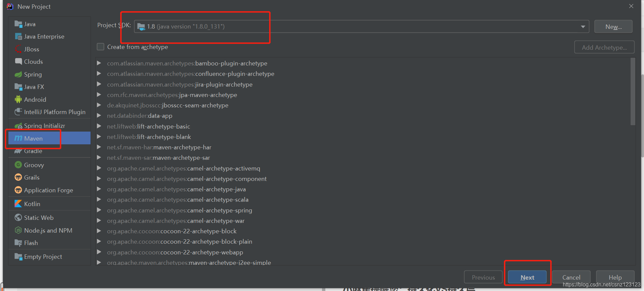The height and width of the screenshot is (291, 644).
Task: Click the Next button
Action: [527, 277]
